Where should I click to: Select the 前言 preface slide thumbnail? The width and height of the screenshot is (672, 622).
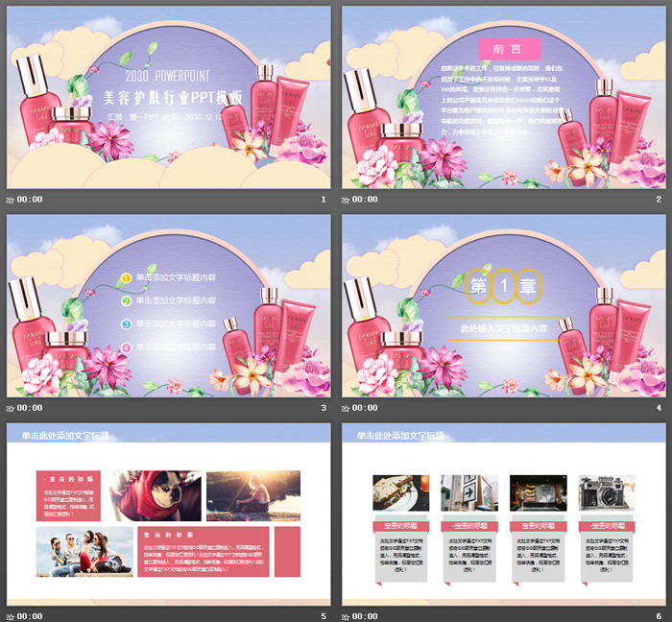(504, 97)
